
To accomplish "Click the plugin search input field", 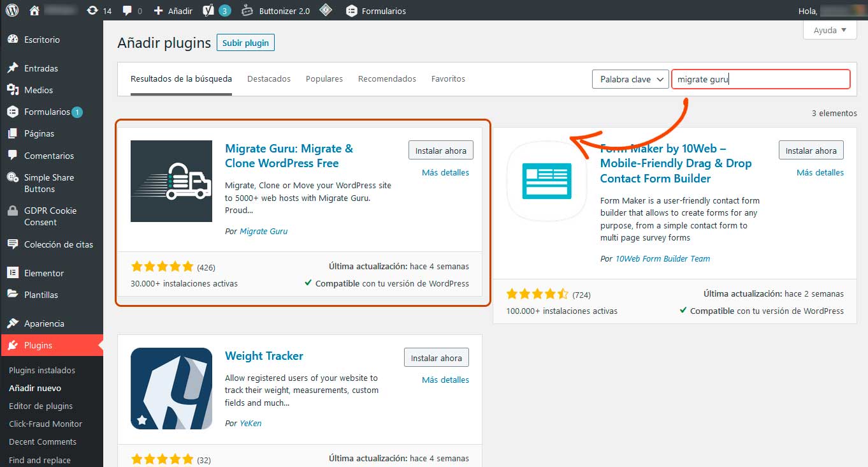I will coord(760,79).
